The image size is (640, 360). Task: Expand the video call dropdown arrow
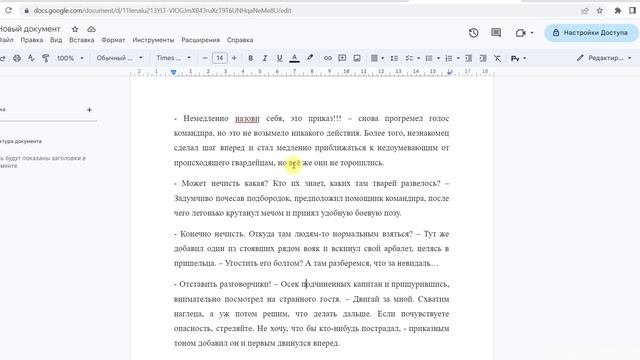tap(532, 33)
